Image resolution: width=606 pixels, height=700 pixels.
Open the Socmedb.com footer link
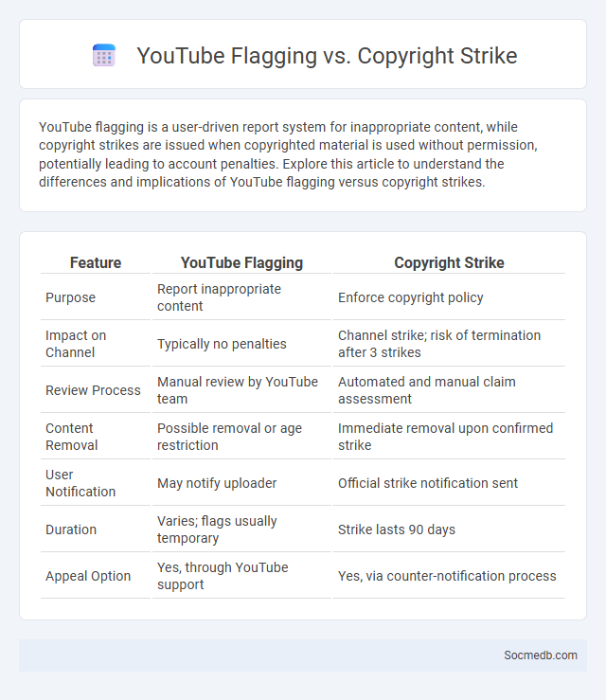point(541,655)
